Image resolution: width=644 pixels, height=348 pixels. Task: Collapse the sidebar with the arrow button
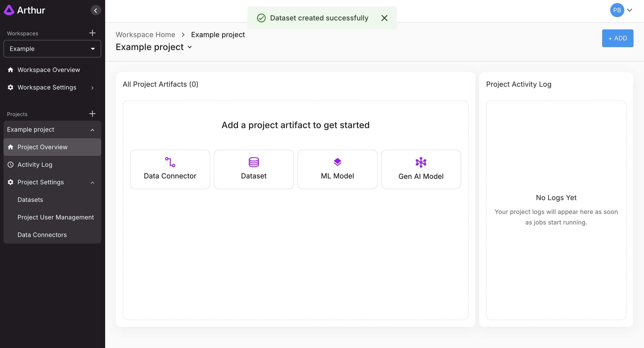(96, 10)
